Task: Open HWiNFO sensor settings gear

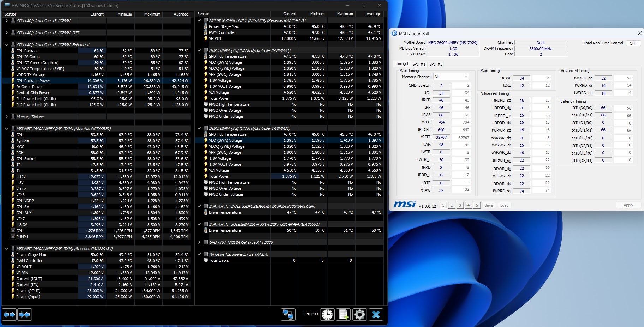Action: coord(360,314)
